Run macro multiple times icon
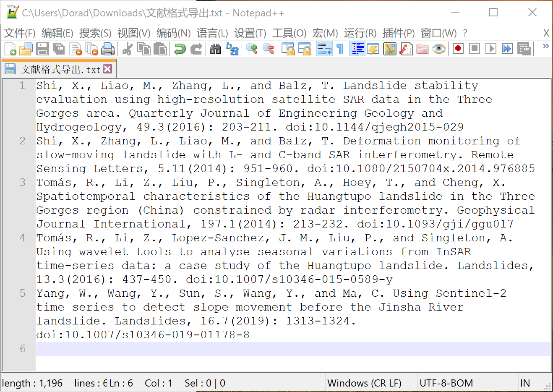This screenshot has height=392, width=553. 507,49
